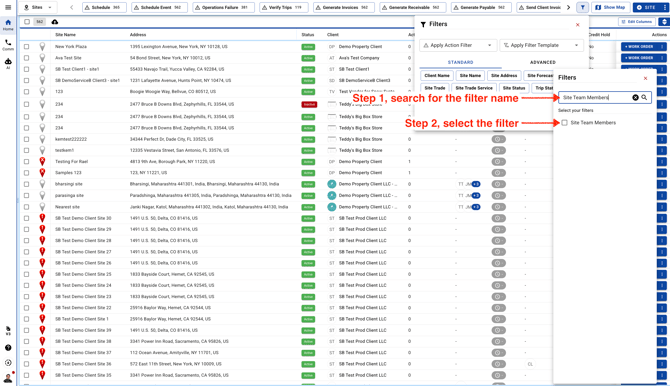Viewport: 670px width, 386px height.
Task: Check SB Test Demo Client Site 35 row
Action: (26, 375)
